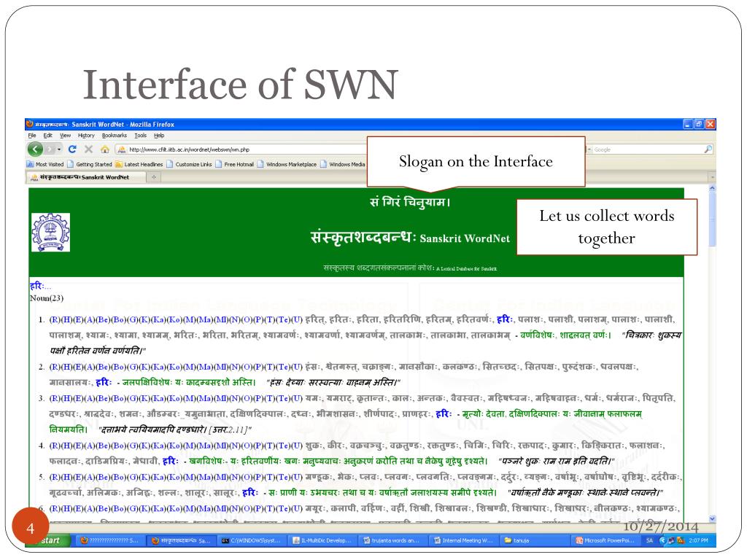The width and height of the screenshot is (747, 560).
Task: Open the back/forward history dropdown arrow
Action: tap(60, 149)
